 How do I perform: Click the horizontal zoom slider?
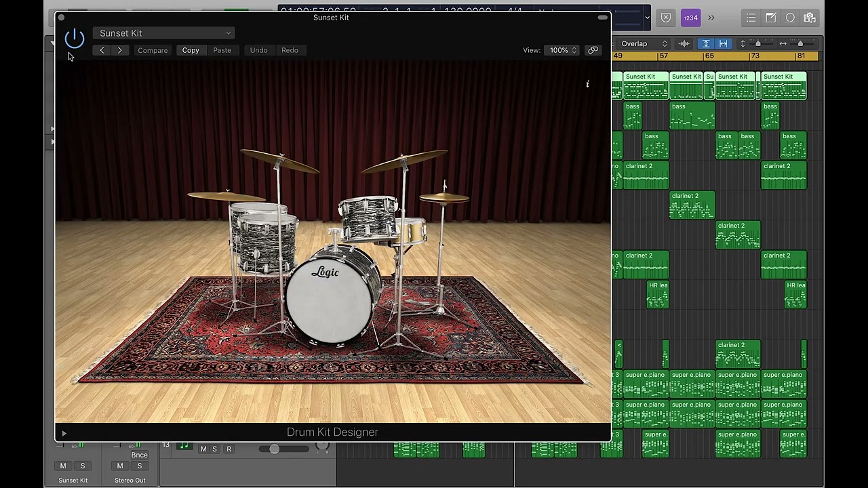(x=800, y=44)
